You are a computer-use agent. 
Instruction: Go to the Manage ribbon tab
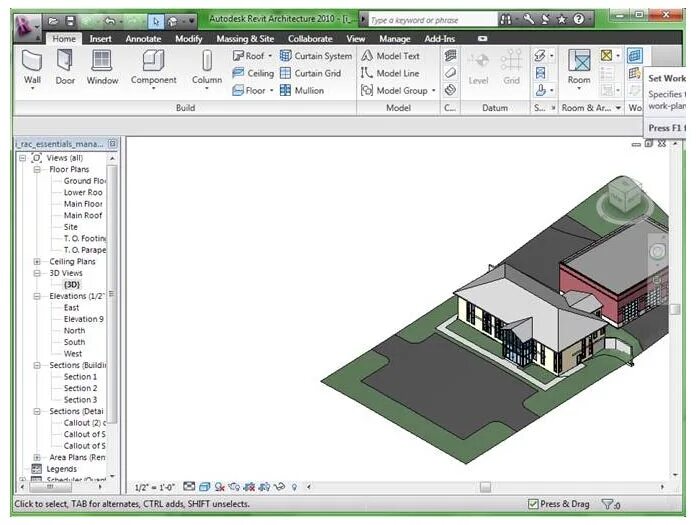tap(395, 39)
